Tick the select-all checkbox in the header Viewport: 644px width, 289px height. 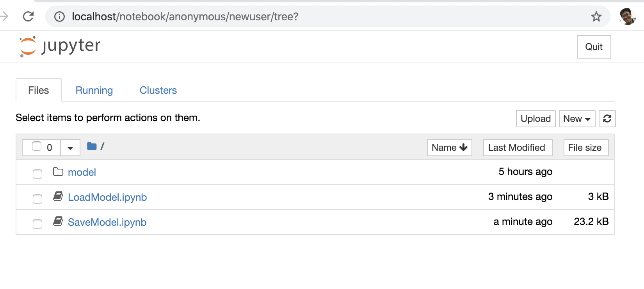(x=37, y=146)
